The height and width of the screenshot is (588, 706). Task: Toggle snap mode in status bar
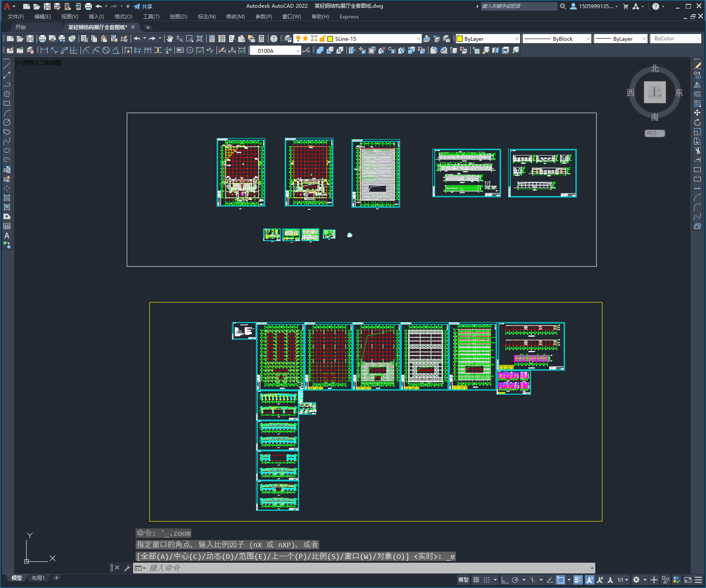[487, 580]
